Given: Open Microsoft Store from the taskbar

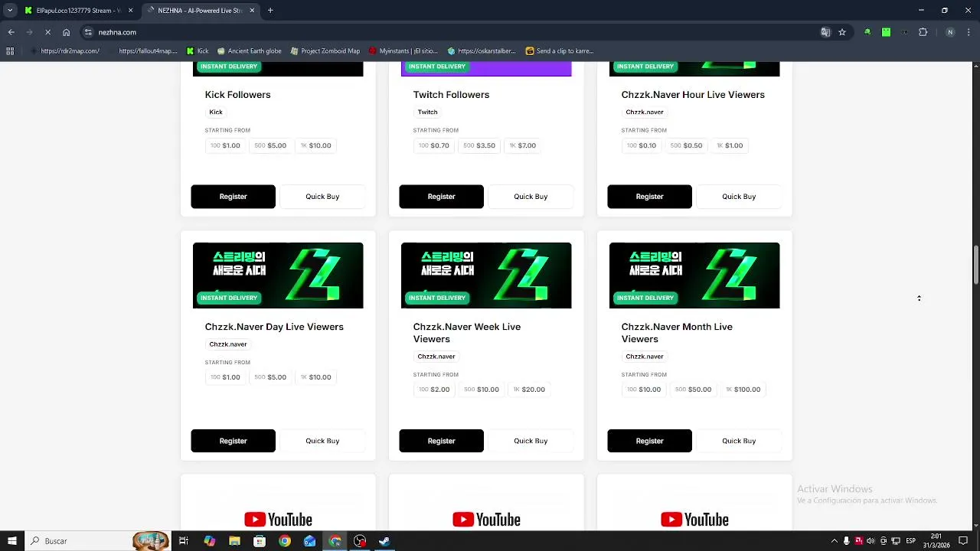Looking at the screenshot, I should click(x=260, y=541).
